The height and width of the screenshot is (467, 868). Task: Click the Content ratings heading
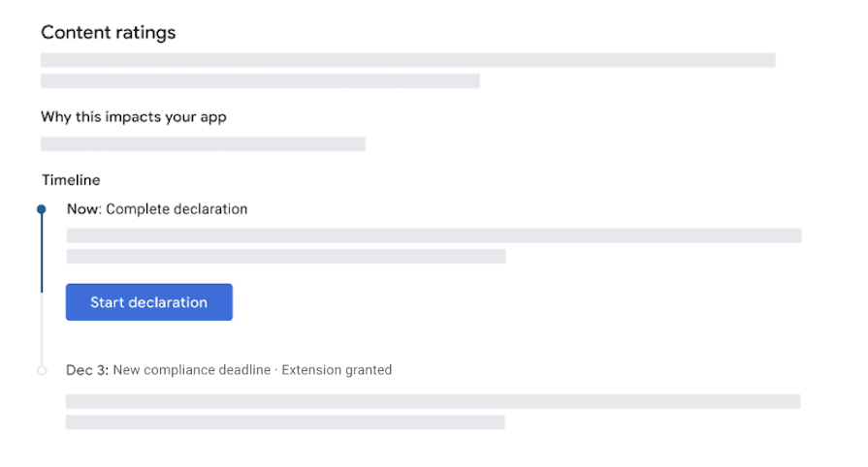tap(109, 32)
